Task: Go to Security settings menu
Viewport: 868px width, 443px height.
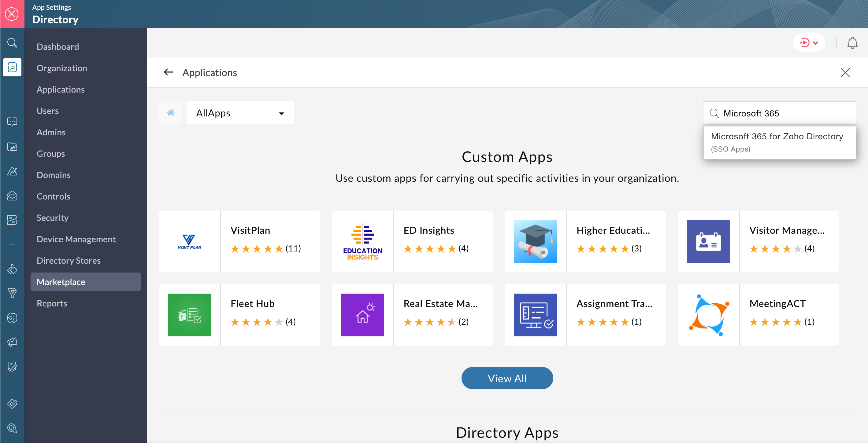Action: [52, 218]
